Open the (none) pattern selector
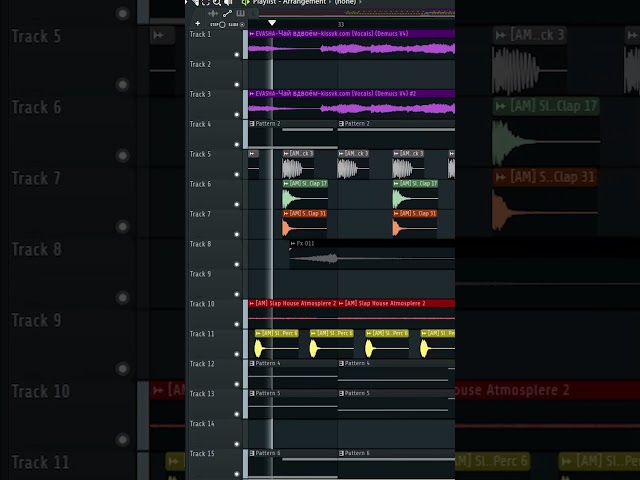Screen dimensions: 640x480 point(345,2)
